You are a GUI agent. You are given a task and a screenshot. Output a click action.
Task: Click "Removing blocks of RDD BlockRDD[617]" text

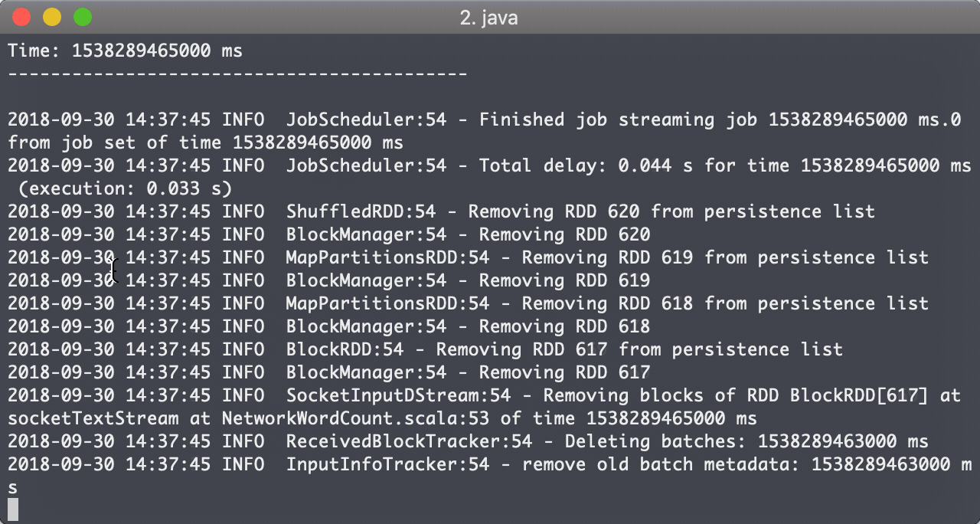click(x=736, y=396)
